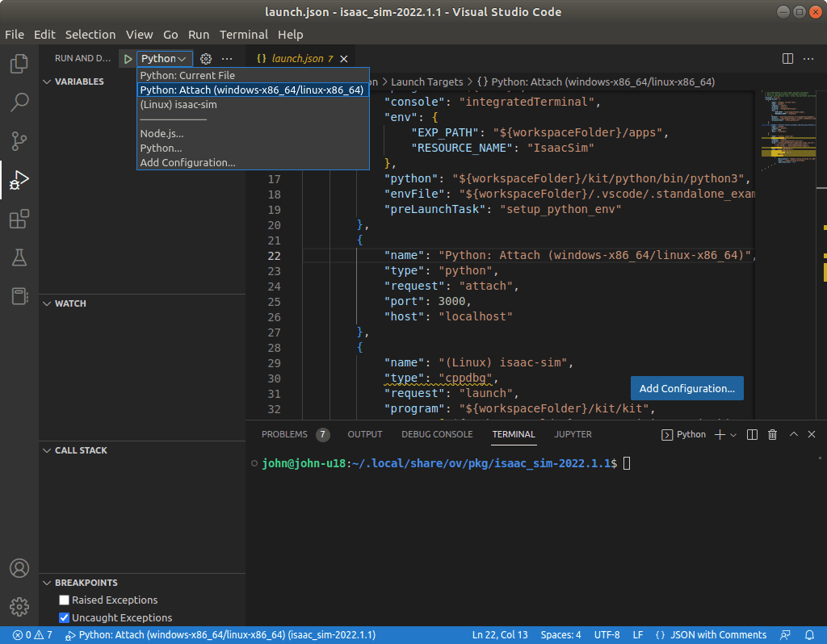Open the Run and Debug view icon

pyautogui.click(x=19, y=180)
